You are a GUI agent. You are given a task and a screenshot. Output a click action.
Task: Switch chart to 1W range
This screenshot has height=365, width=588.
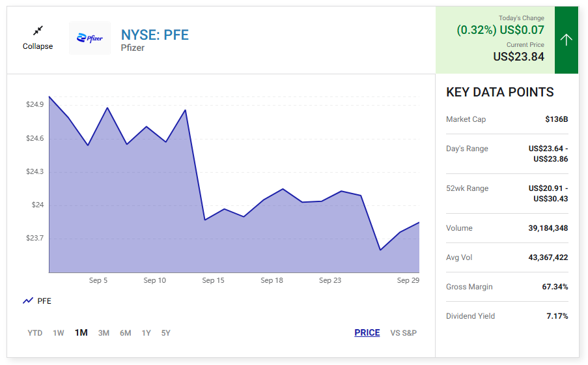(x=59, y=333)
